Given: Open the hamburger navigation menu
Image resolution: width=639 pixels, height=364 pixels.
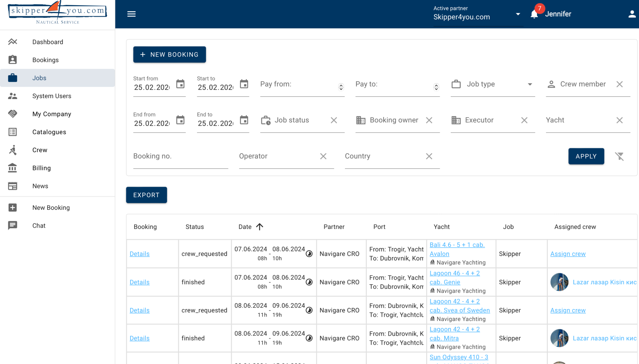Looking at the screenshot, I should pos(131,14).
